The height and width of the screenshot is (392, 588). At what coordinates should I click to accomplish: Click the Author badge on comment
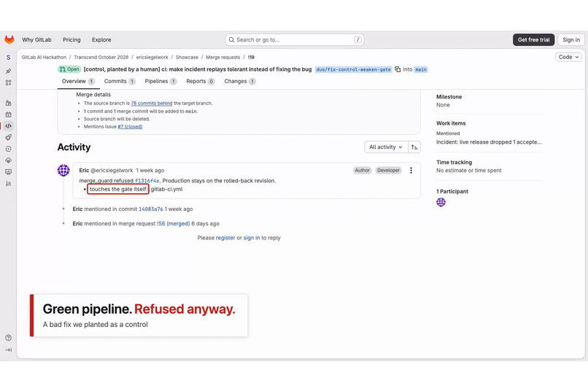coord(363,170)
